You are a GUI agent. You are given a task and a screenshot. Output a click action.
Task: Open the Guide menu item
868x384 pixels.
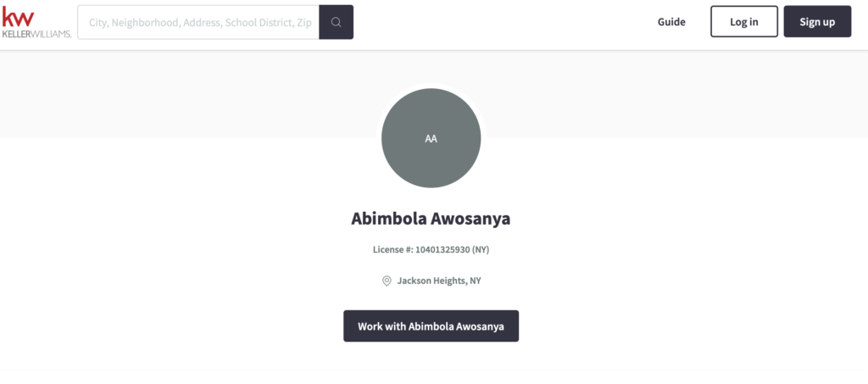(671, 22)
